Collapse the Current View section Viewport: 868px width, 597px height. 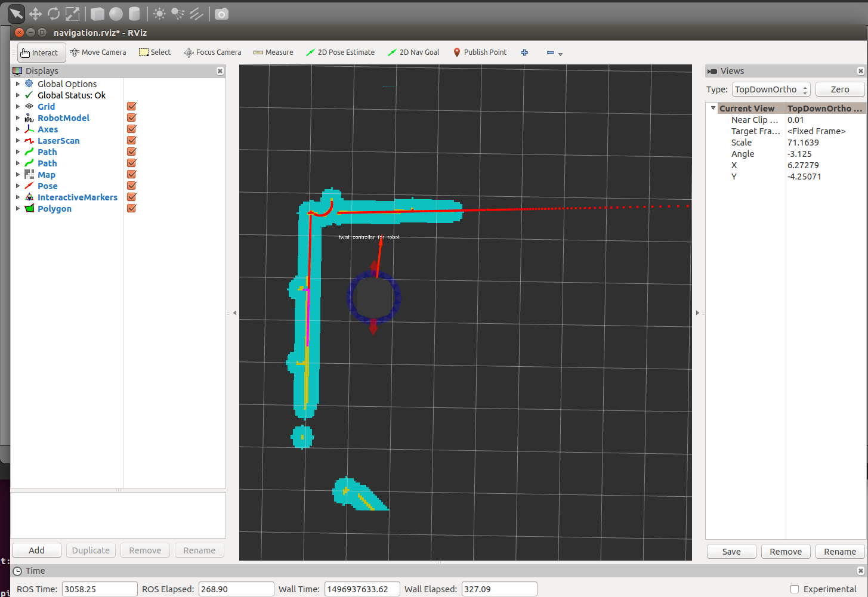point(713,108)
